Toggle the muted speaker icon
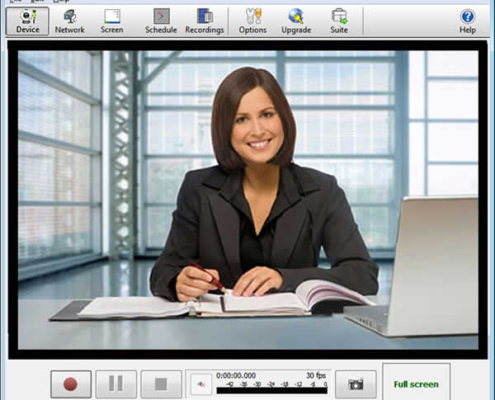This screenshot has width=495, height=400. tap(201, 384)
